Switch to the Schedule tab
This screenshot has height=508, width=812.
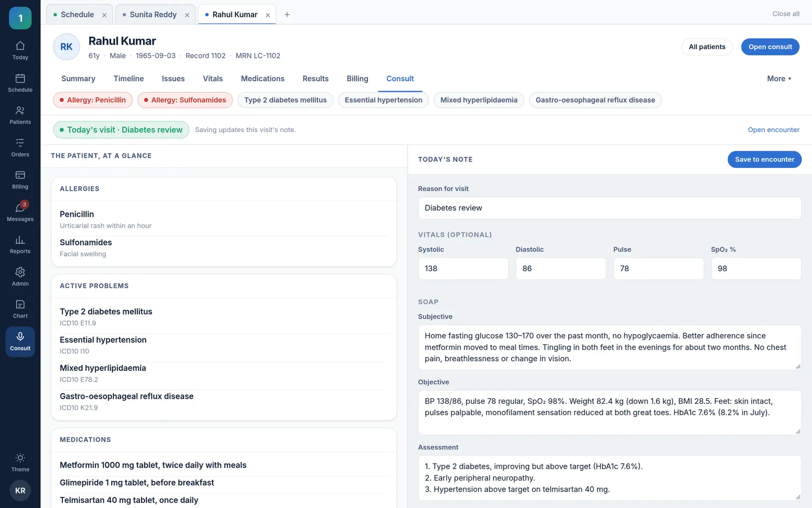pos(77,15)
